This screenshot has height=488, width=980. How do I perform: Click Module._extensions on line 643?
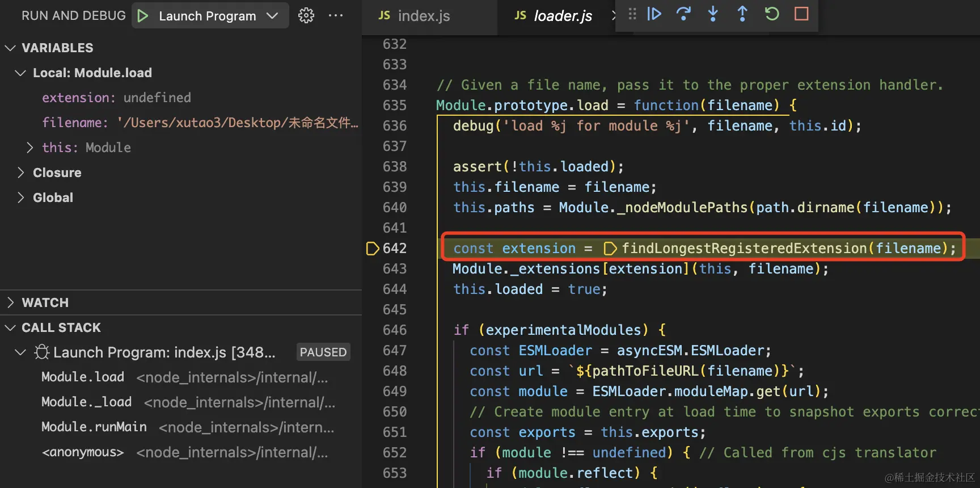click(x=526, y=269)
